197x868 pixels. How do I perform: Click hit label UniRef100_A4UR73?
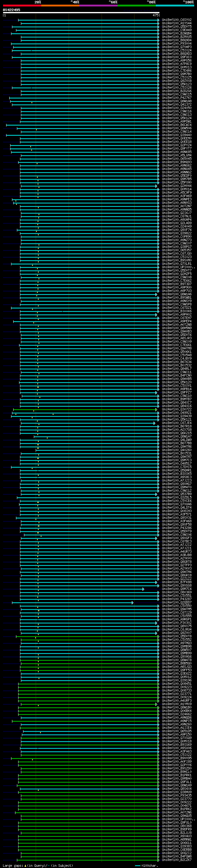[177, 551]
